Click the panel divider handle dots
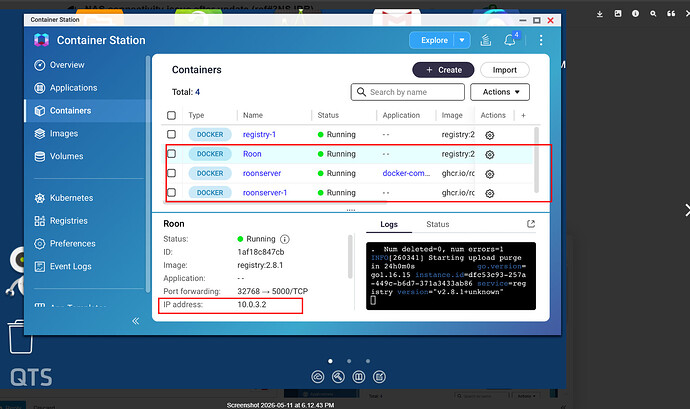Screen dimensions: 690x409 351,210
